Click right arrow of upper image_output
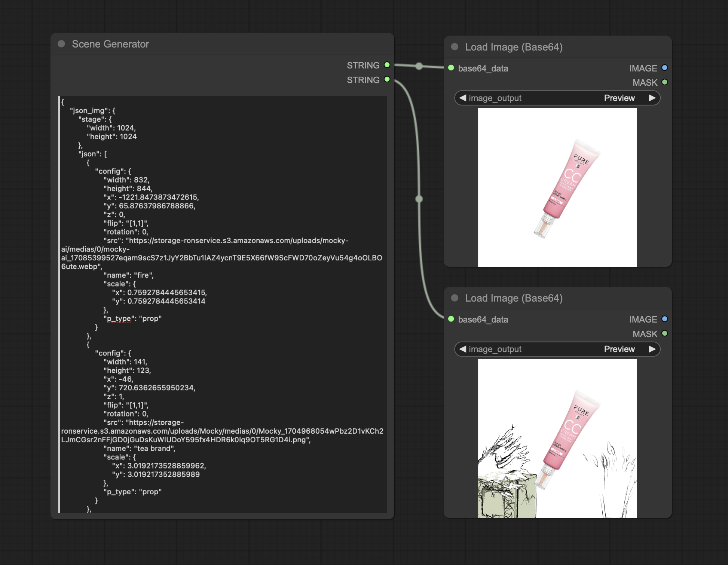 [652, 98]
